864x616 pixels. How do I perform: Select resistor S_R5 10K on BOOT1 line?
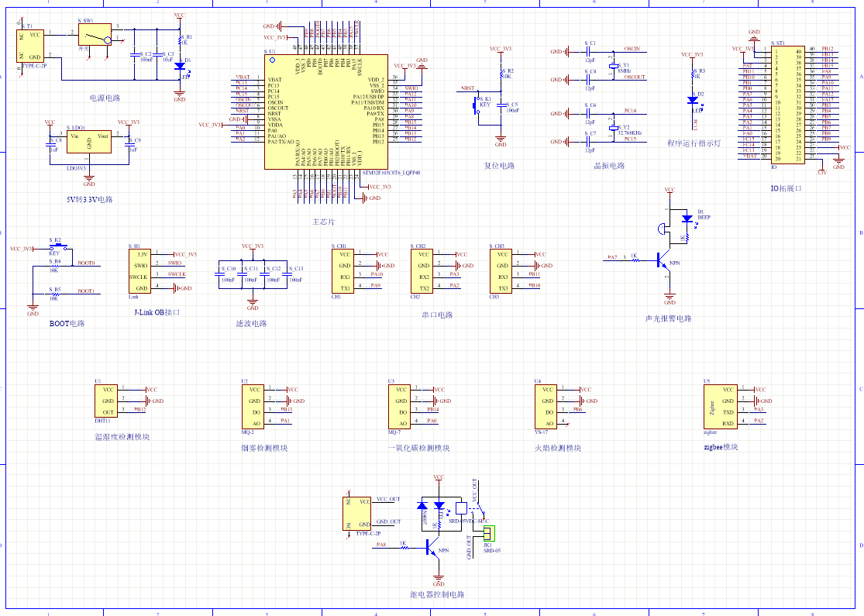(x=54, y=294)
